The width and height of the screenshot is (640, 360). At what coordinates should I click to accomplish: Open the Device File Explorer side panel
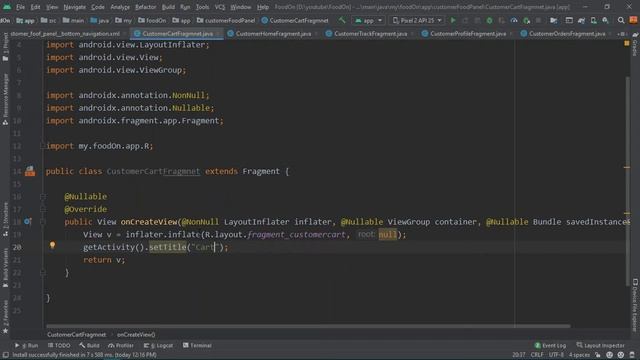pos(635,305)
